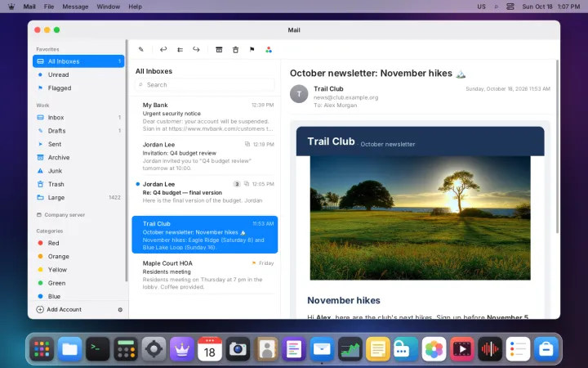Open Jordan Lee Q4 budget review invitation
Image resolution: width=588 pixels, height=368 pixels.
click(x=205, y=156)
